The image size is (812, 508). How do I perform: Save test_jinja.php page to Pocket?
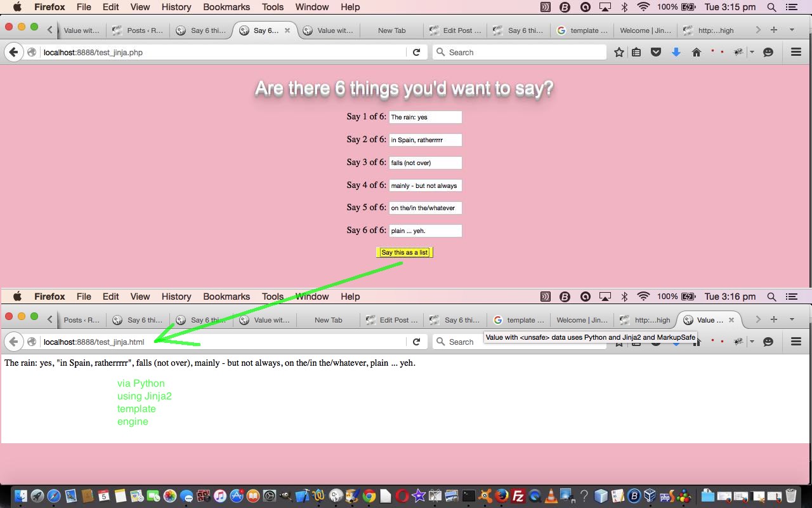656,53
